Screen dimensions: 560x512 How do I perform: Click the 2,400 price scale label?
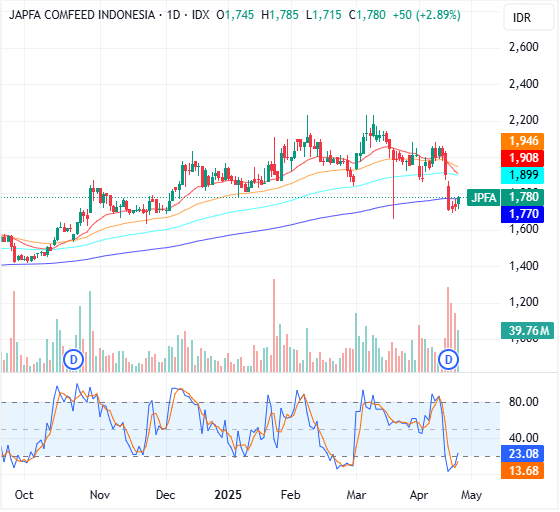tap(524, 84)
